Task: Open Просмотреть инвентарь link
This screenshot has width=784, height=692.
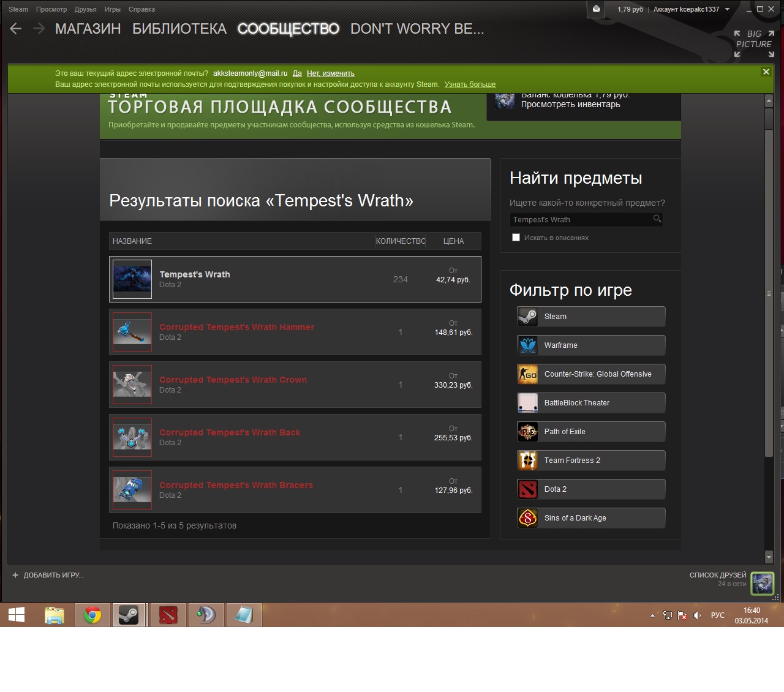Action: click(570, 104)
